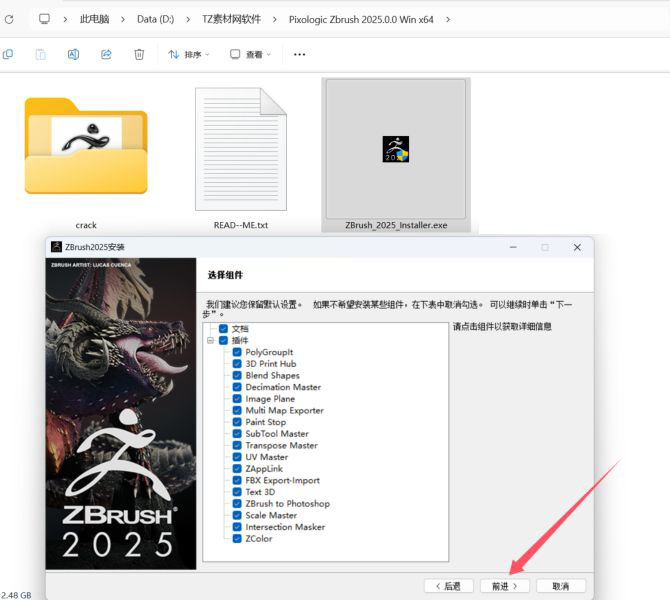
Task: Click Pixologic Zbrush 2025.0.0 Win x64 breadcrumb
Action: pyautogui.click(x=361, y=19)
